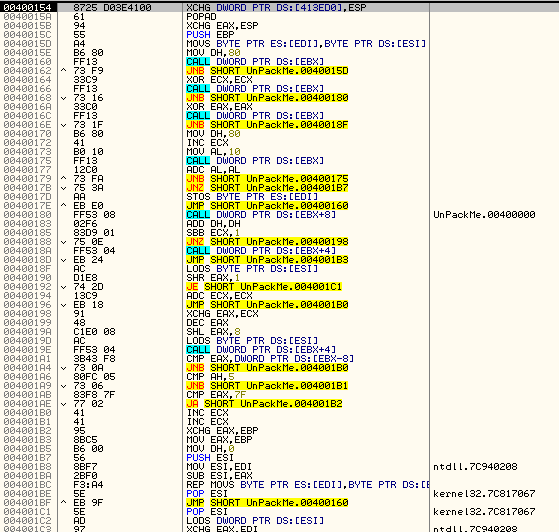
Task: Select the XCHG EAX,EBP instruction
Action: click(x=222, y=431)
